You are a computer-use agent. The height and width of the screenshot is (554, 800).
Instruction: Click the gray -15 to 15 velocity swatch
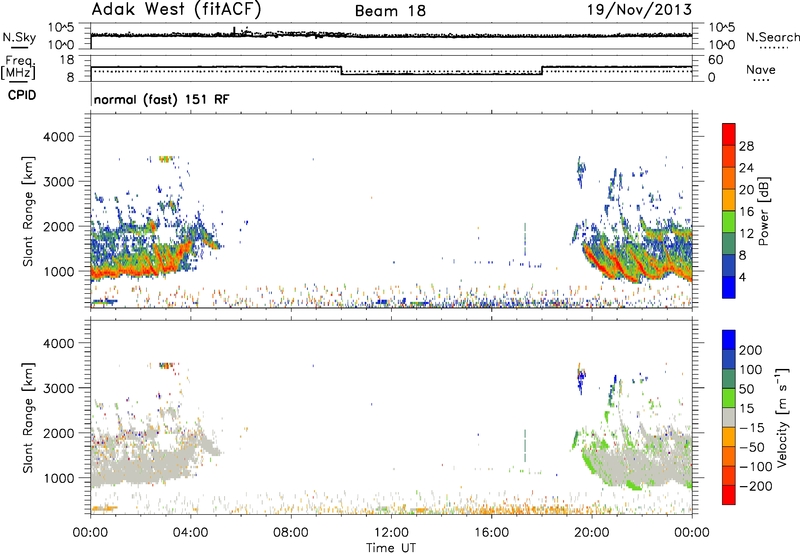tap(729, 417)
